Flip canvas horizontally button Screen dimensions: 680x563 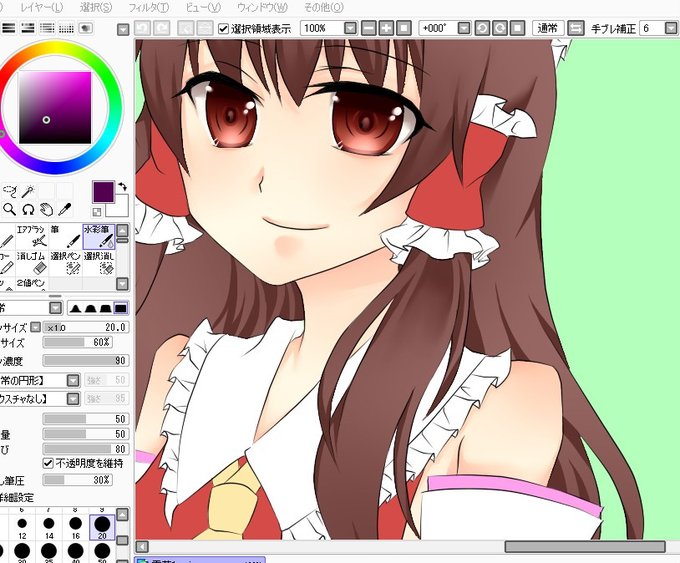pos(575,28)
